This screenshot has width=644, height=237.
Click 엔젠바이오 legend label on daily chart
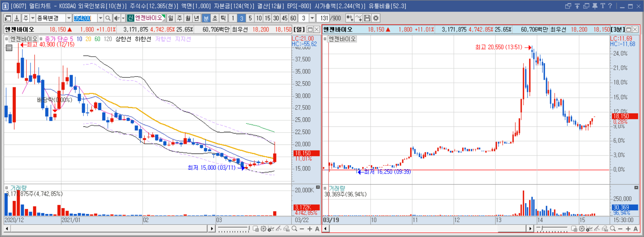[x=24, y=39]
